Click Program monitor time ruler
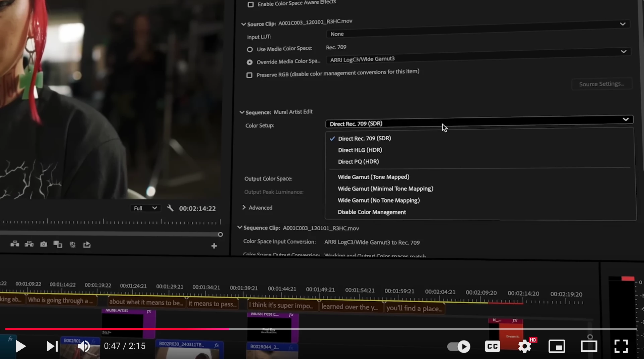Screen dimensions: 644x359 110,221
